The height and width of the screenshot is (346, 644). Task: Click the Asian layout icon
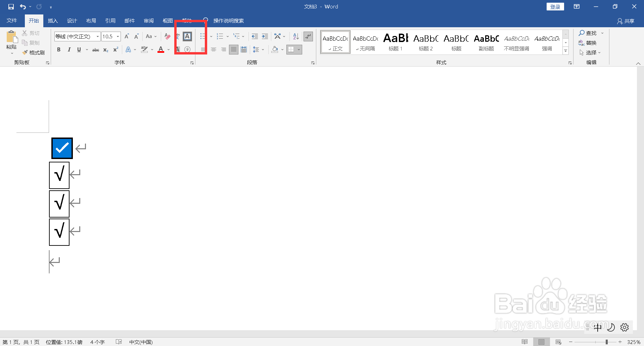tap(278, 36)
